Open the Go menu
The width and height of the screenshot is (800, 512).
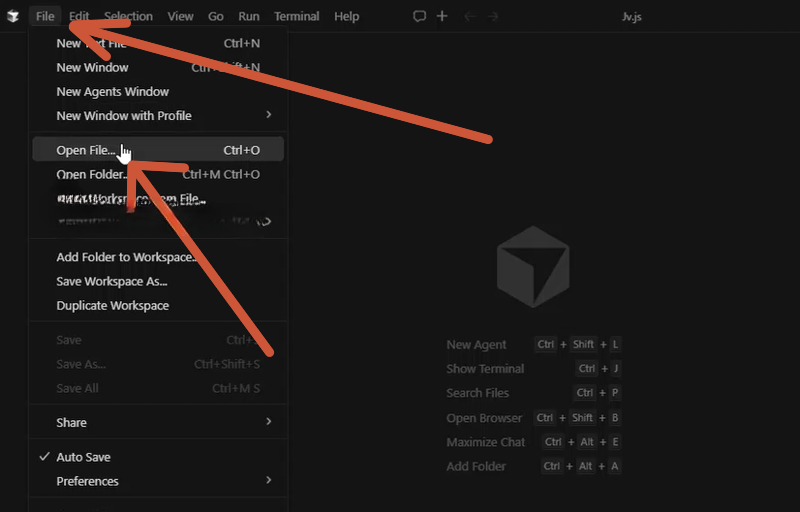click(216, 16)
